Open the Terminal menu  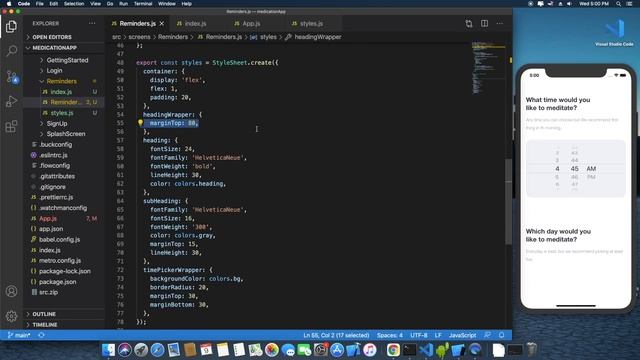click(143, 4)
